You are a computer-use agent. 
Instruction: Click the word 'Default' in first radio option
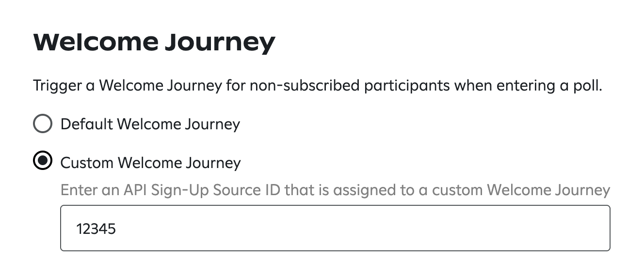click(86, 124)
